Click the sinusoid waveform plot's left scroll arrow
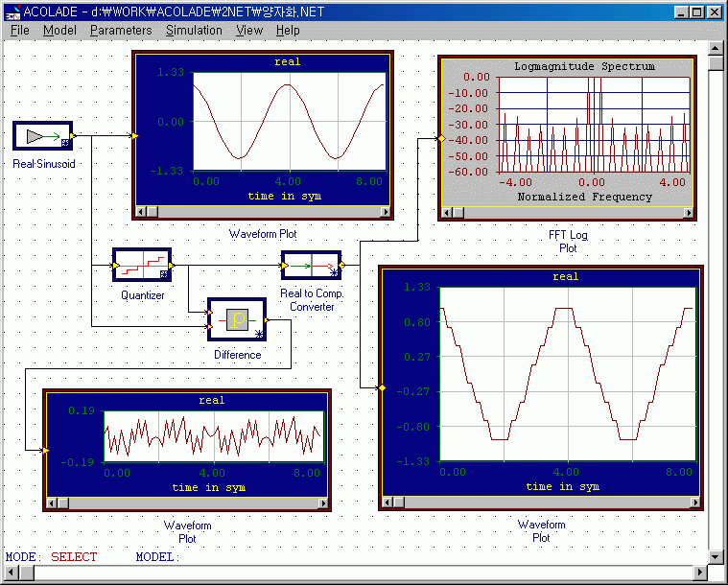 [x=141, y=212]
